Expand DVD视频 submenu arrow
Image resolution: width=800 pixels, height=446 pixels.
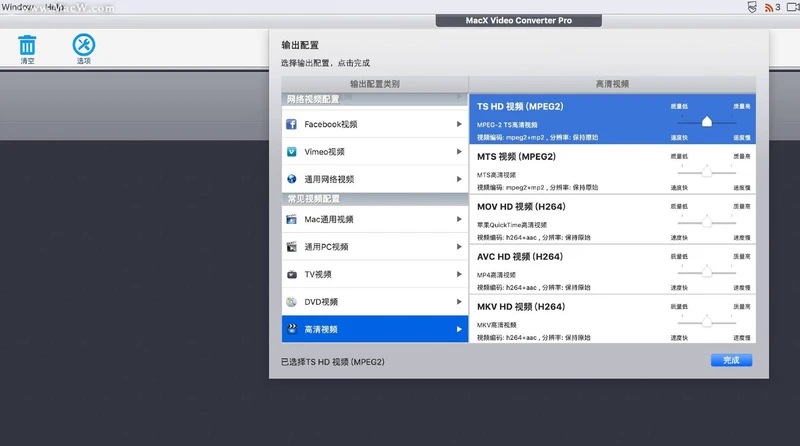[459, 302]
